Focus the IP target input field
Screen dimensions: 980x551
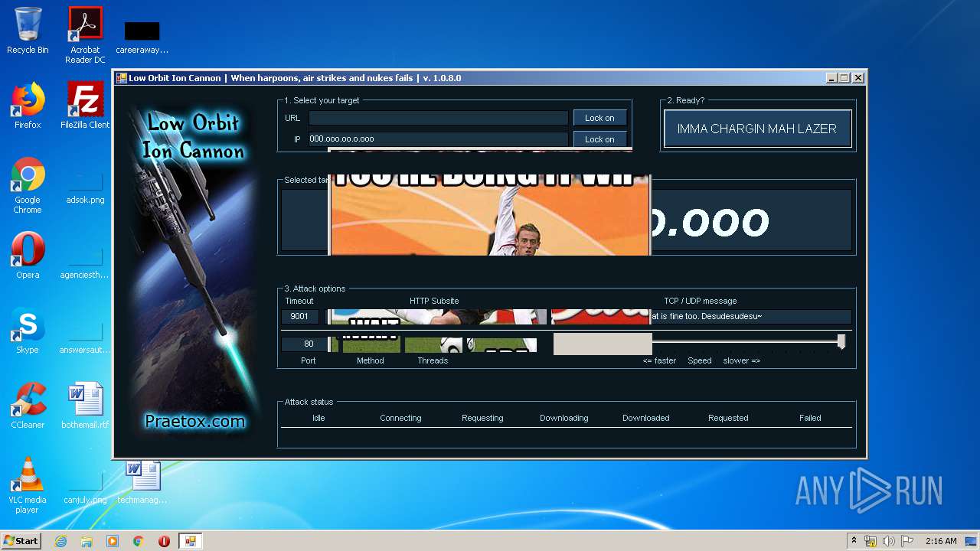coord(438,139)
